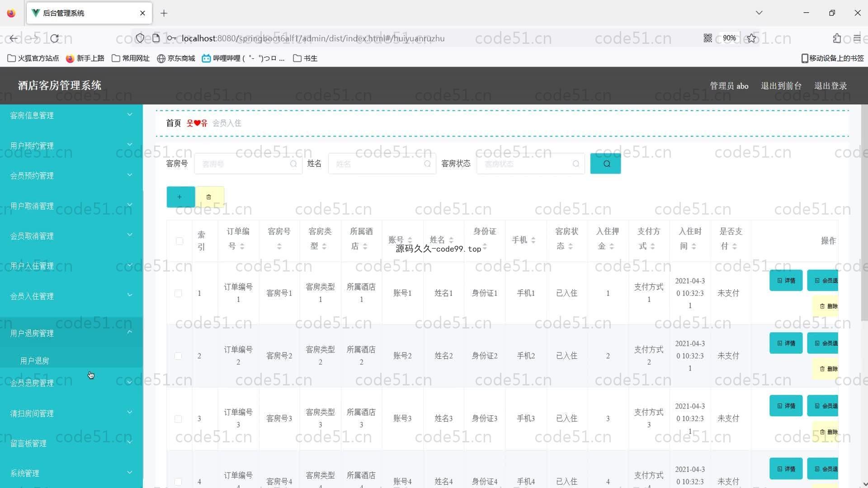Expand 清扫房间管理 sidebar menu
868x488 pixels.
coord(71,413)
